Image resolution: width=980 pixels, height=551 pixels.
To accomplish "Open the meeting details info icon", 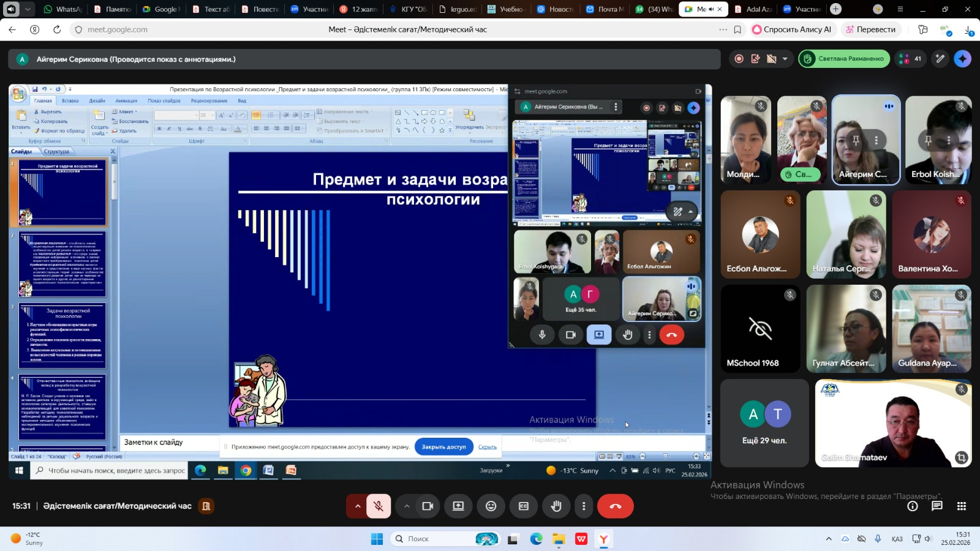I will [913, 506].
